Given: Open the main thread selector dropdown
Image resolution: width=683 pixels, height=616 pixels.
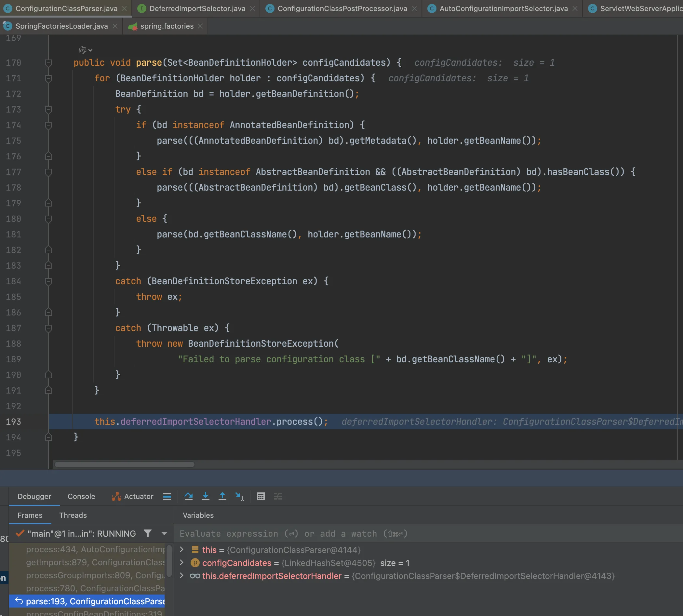Looking at the screenshot, I should point(164,533).
